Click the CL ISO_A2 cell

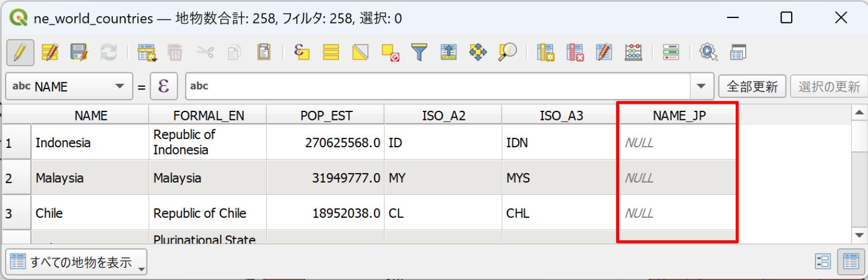pyautogui.click(x=444, y=213)
